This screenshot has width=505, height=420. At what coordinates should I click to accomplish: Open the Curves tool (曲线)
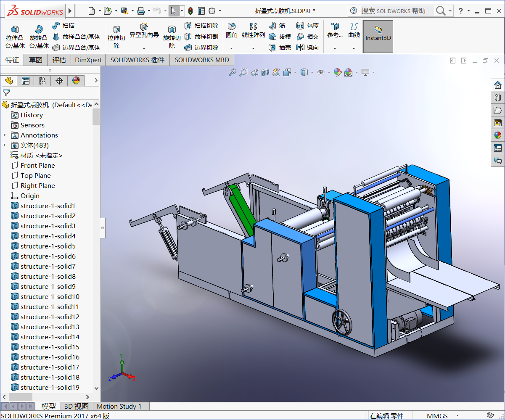(x=354, y=30)
